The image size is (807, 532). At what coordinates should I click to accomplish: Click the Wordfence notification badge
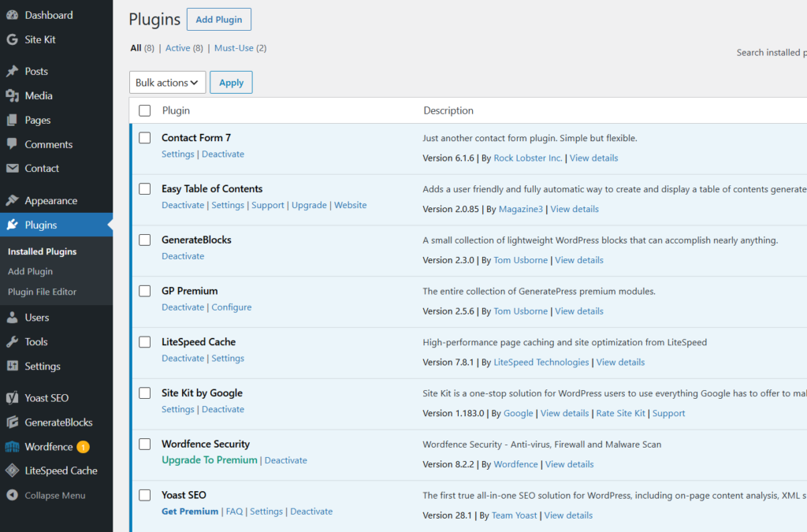83,447
